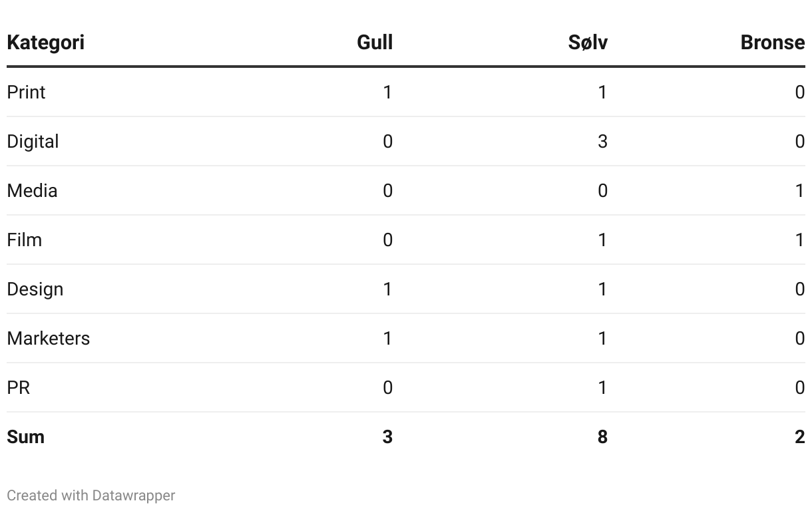This screenshot has width=812, height=511.
Task: Click the Bronse column header
Action: [772, 43]
